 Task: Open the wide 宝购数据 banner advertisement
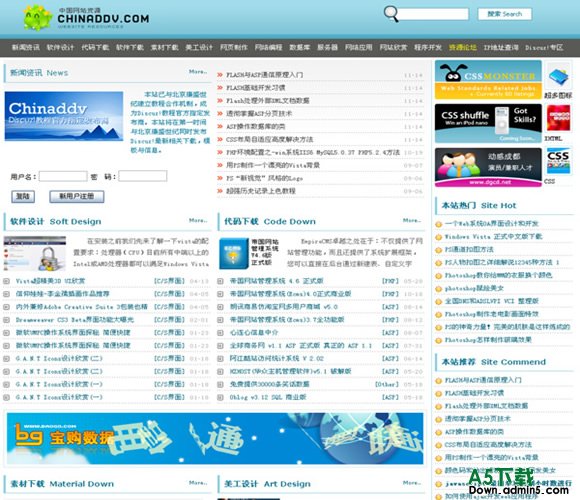coord(215,439)
